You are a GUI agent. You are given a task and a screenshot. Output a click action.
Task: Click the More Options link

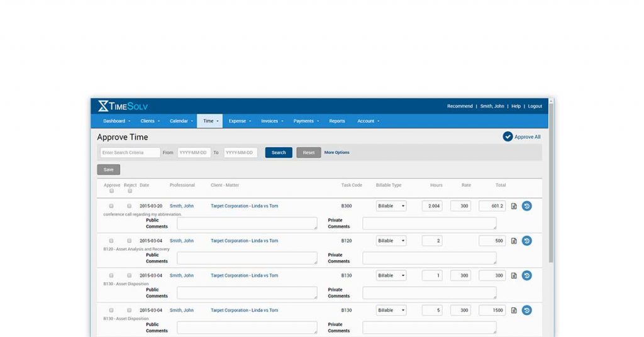coord(336,152)
